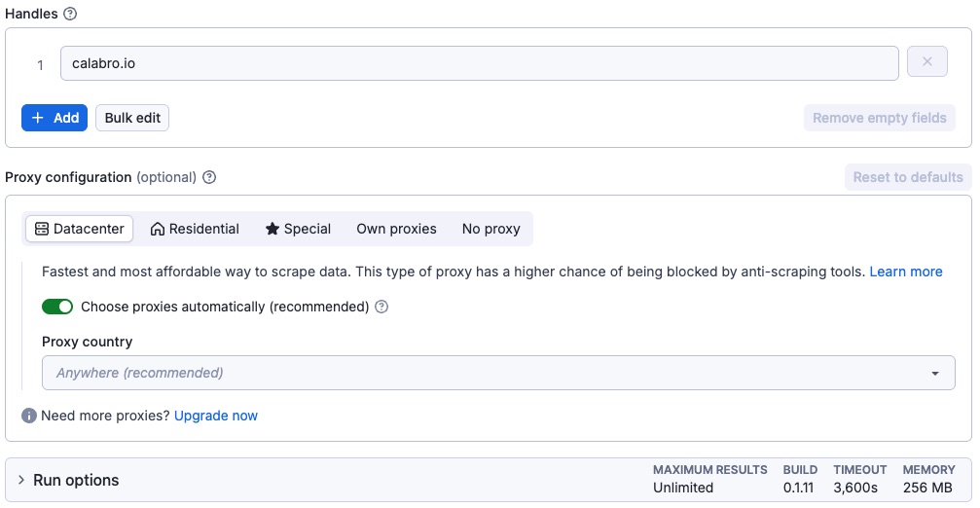Click the Handles help question mark icon
Image resolution: width=980 pixels, height=508 pixels.
(x=70, y=15)
